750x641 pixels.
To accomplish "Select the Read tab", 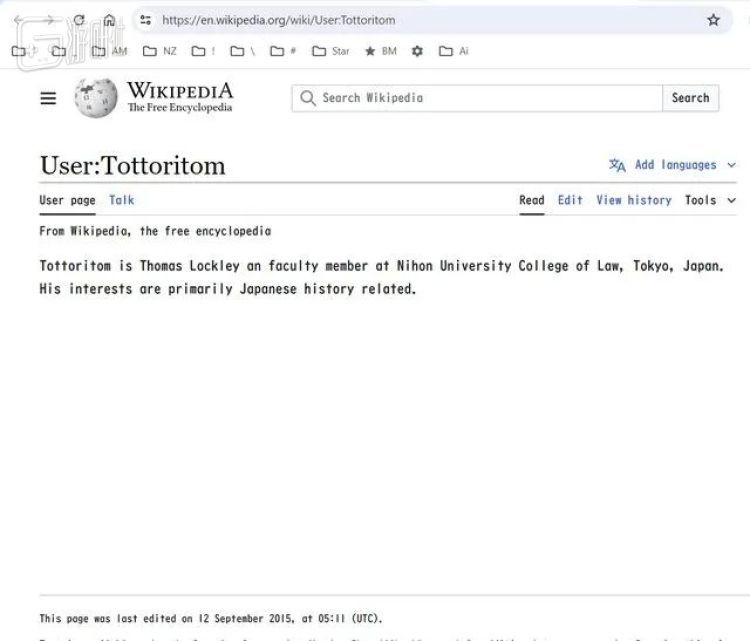I will tap(532, 200).
